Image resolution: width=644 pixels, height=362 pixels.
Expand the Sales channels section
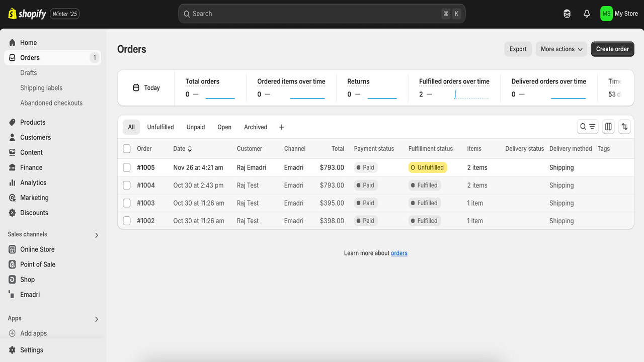coord(96,234)
